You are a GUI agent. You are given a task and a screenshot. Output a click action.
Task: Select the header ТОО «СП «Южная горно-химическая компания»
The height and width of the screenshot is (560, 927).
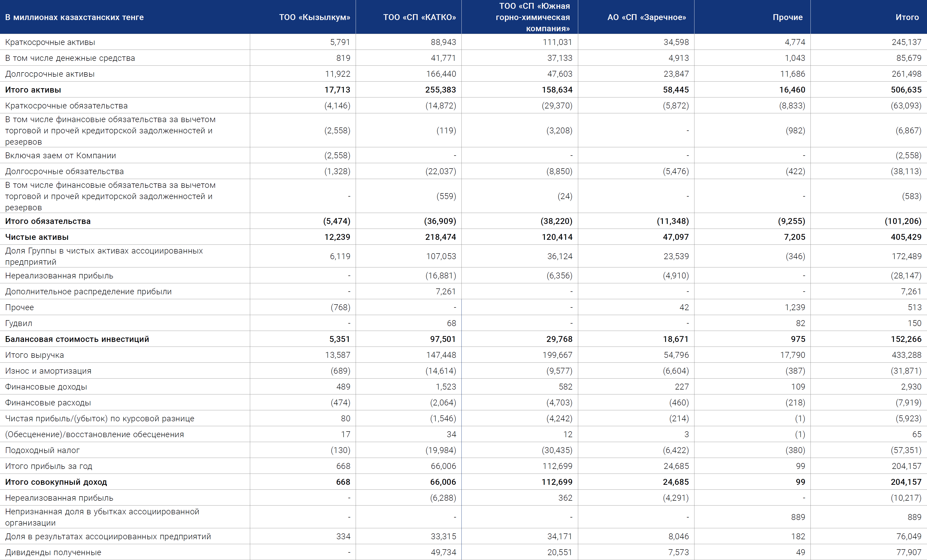532,17
